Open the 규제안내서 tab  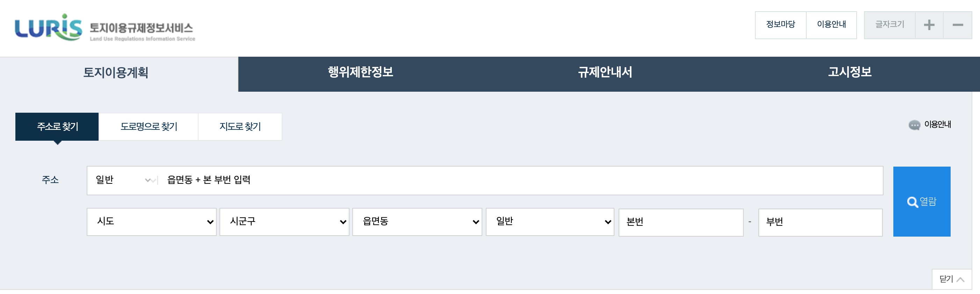tap(605, 72)
